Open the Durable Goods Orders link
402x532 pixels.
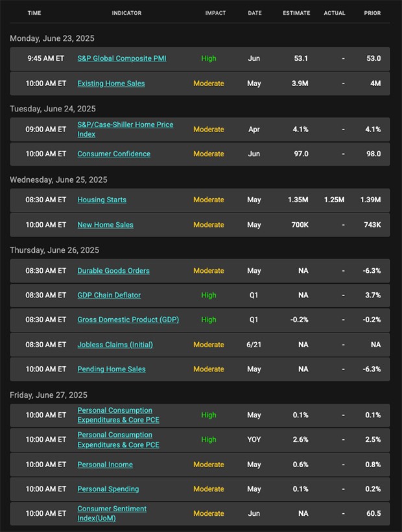(113, 271)
